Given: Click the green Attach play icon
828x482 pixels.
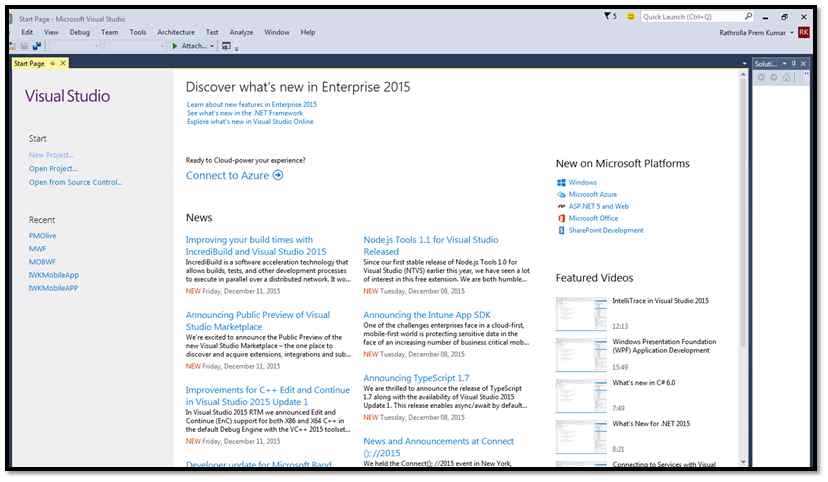Looking at the screenshot, I should click(175, 46).
